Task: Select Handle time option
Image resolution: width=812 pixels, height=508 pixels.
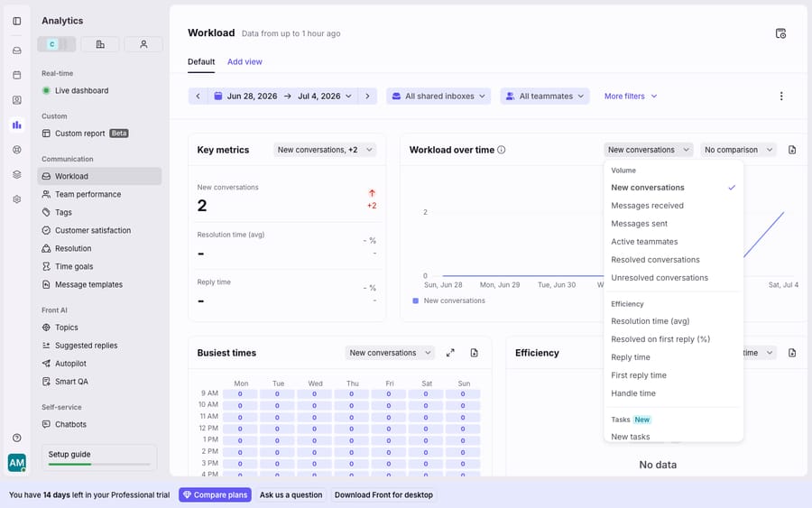Action: click(x=673, y=393)
